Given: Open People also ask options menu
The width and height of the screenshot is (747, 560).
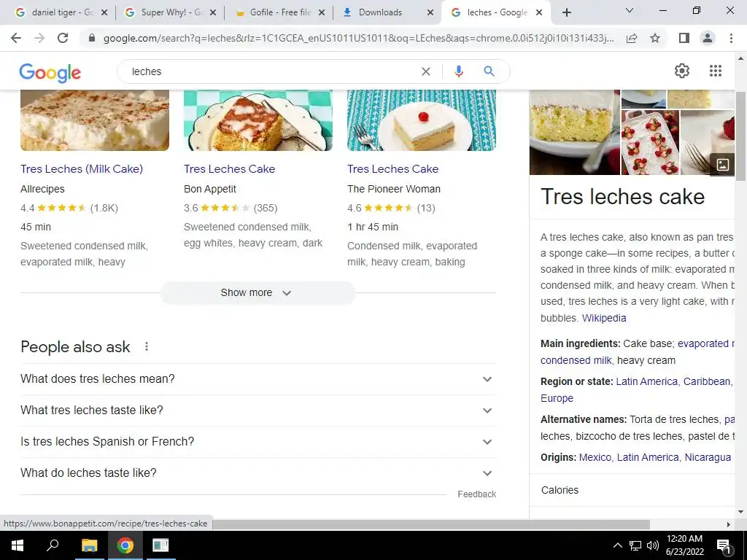Looking at the screenshot, I should click(147, 346).
